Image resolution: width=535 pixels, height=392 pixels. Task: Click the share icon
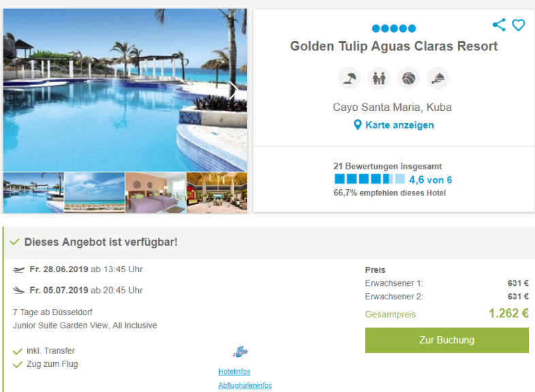pyautogui.click(x=499, y=25)
